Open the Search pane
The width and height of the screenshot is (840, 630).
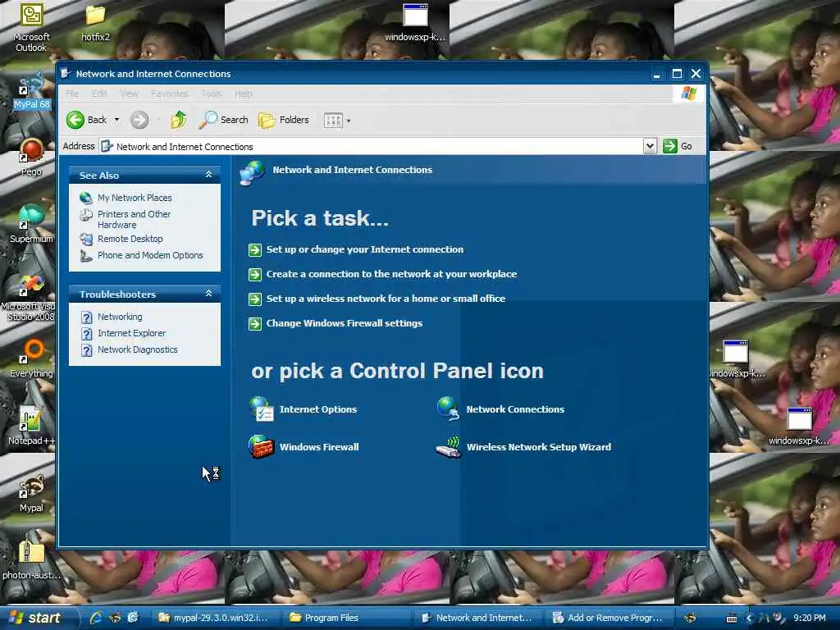click(x=223, y=120)
